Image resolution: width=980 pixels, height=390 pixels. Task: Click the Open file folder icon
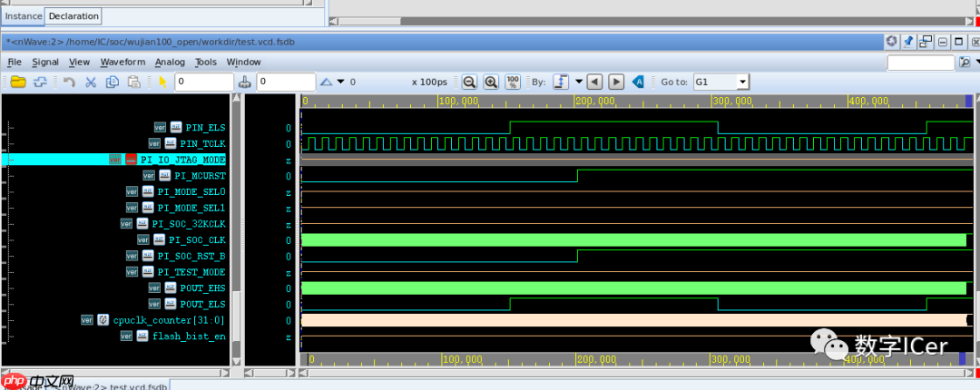[17, 82]
